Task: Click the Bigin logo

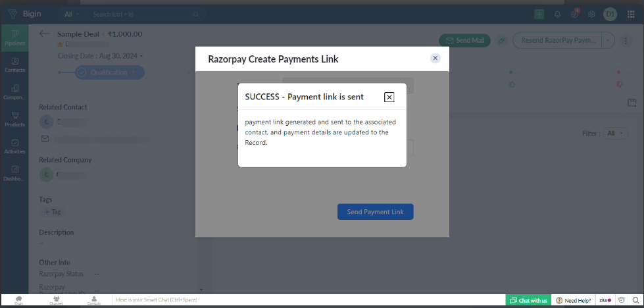Action: click(24, 14)
